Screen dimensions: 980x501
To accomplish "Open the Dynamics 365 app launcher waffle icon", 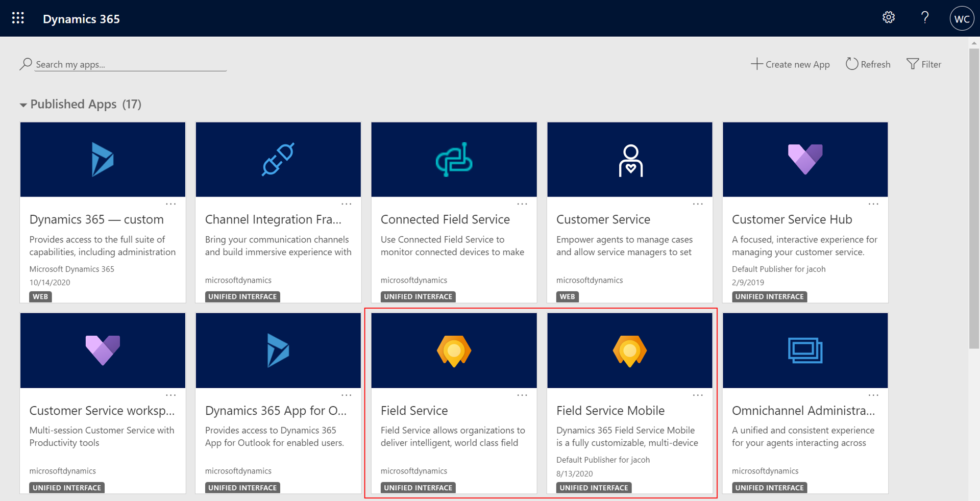I will 17,18.
